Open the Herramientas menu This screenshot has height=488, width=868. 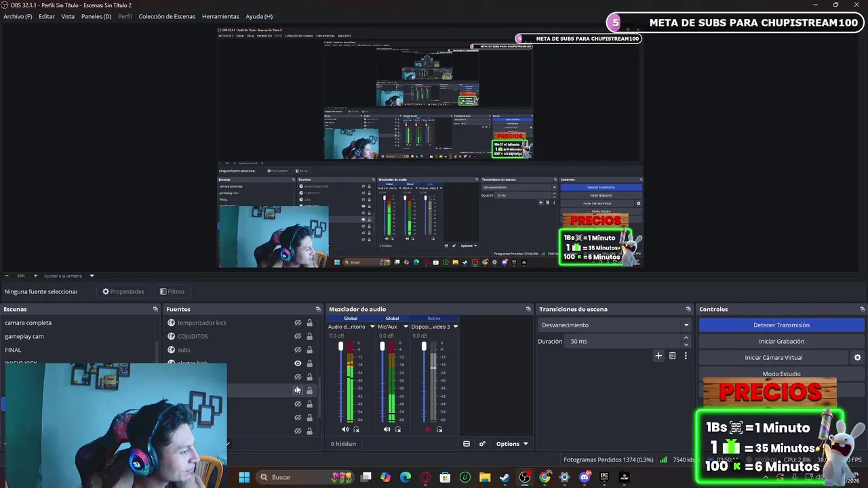[220, 16]
